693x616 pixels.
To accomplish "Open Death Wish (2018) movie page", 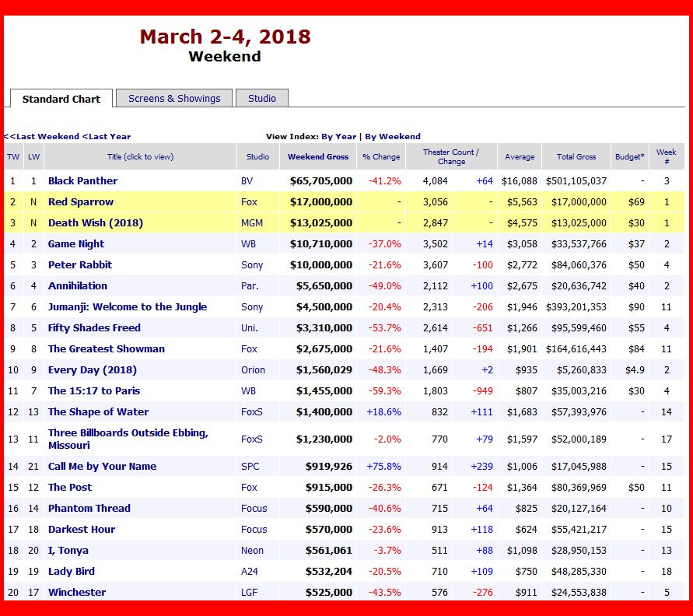I will tap(96, 222).
